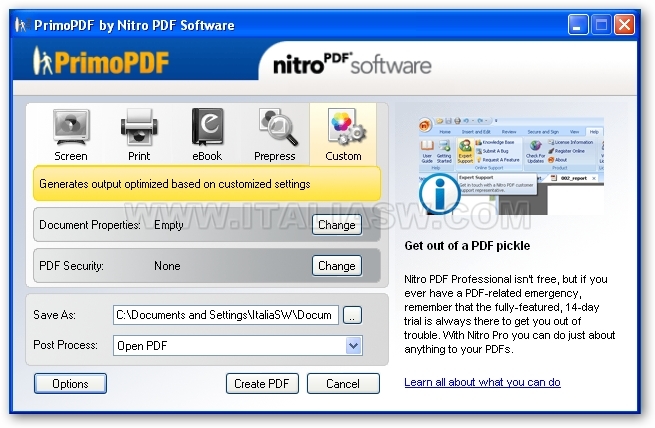The height and width of the screenshot is (428, 655).
Task: Open the Options dialog
Action: 70,383
